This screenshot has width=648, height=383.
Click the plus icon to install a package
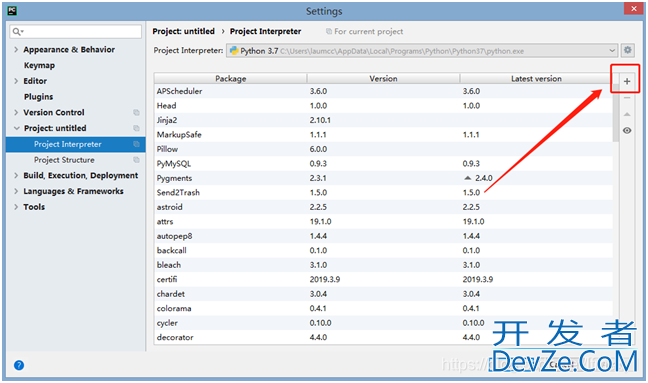click(x=627, y=81)
